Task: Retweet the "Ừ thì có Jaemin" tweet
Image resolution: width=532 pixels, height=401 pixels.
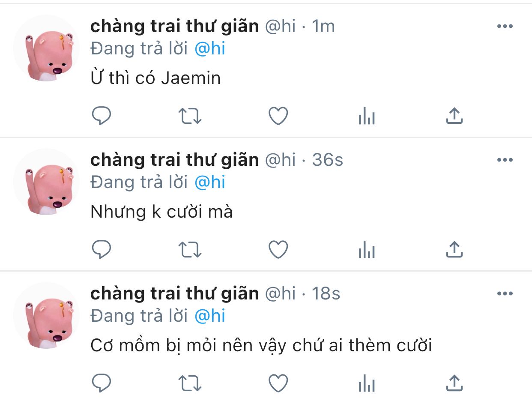Action: click(190, 116)
